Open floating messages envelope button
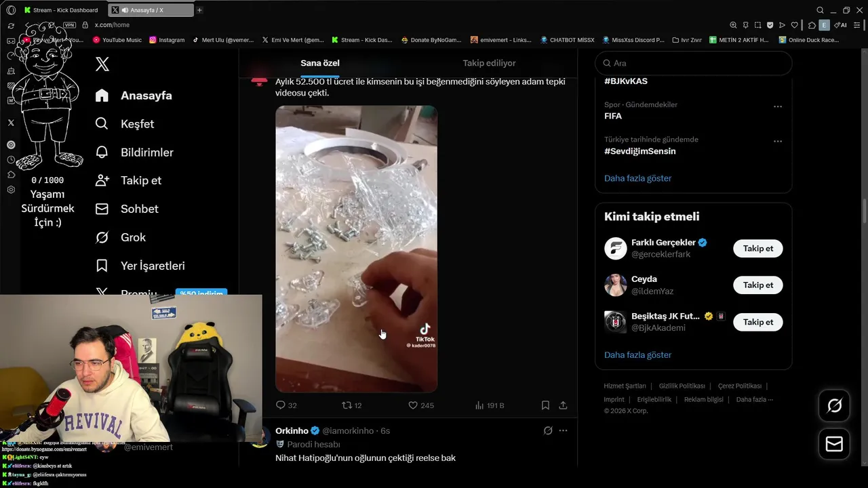The width and height of the screenshot is (868, 488). click(834, 444)
